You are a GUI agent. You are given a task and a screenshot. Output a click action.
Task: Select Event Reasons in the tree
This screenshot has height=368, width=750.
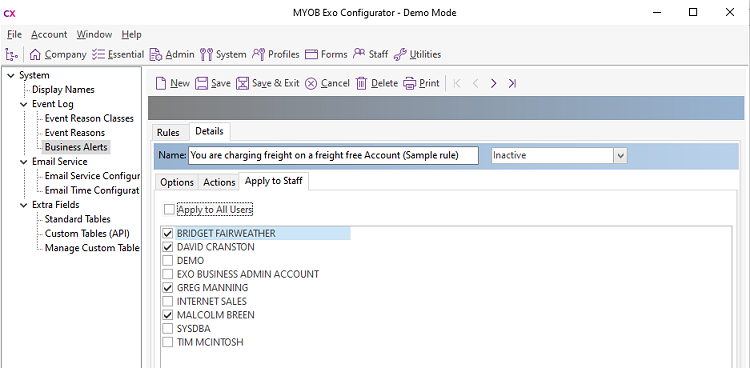[x=75, y=133]
